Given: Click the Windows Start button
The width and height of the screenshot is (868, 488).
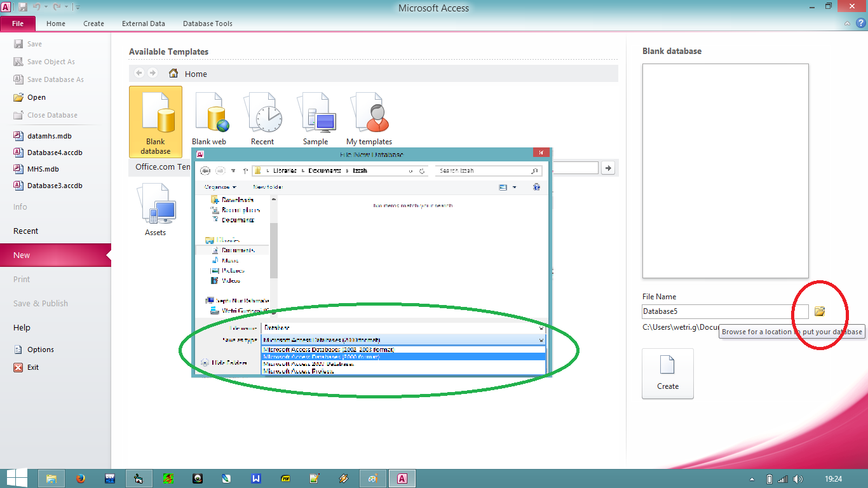Looking at the screenshot, I should tap(17, 478).
